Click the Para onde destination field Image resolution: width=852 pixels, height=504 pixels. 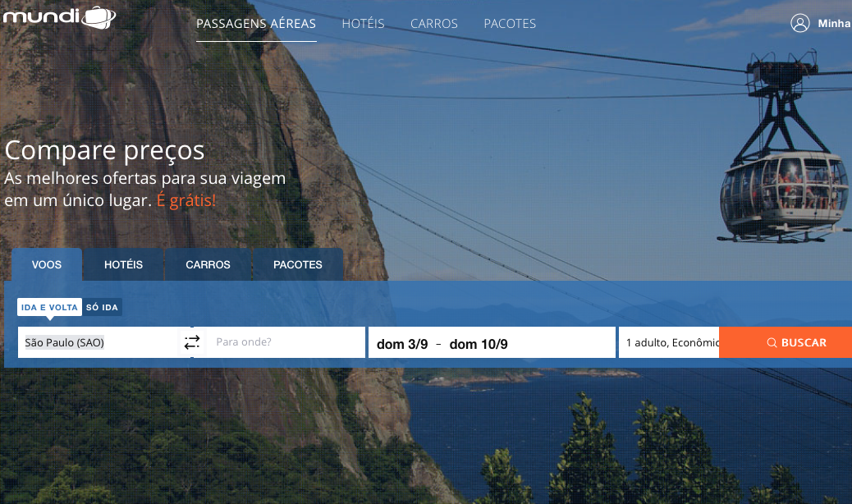286,342
